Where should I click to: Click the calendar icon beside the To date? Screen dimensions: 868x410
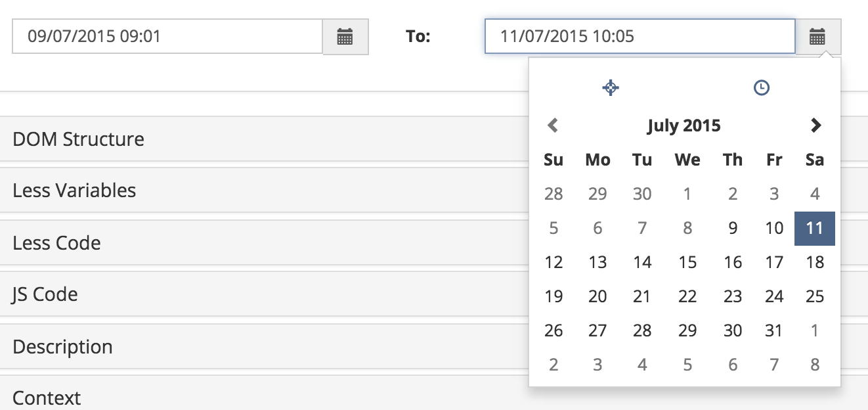[817, 37]
